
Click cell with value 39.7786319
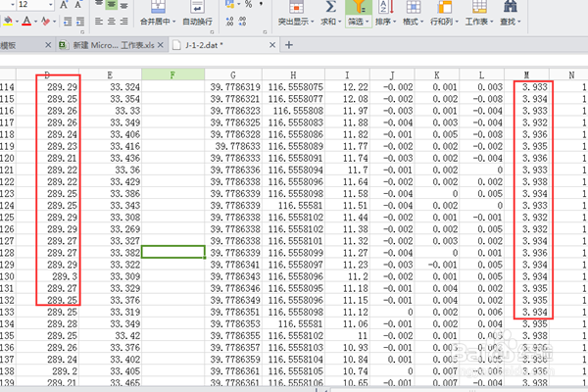click(x=233, y=87)
